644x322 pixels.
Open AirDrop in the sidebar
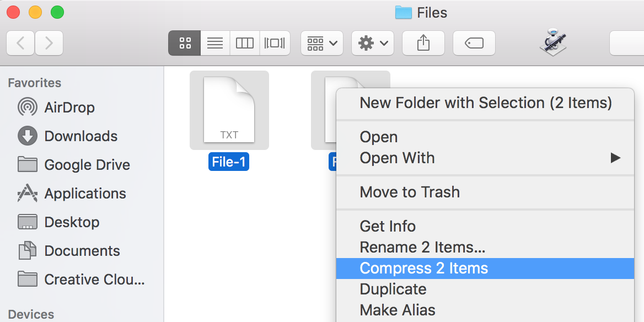(69, 108)
